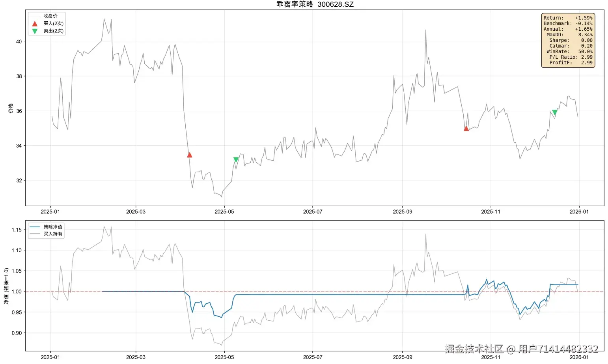Click the green sell marker in December 2025
Screen dimensions: 608x364
(555, 112)
